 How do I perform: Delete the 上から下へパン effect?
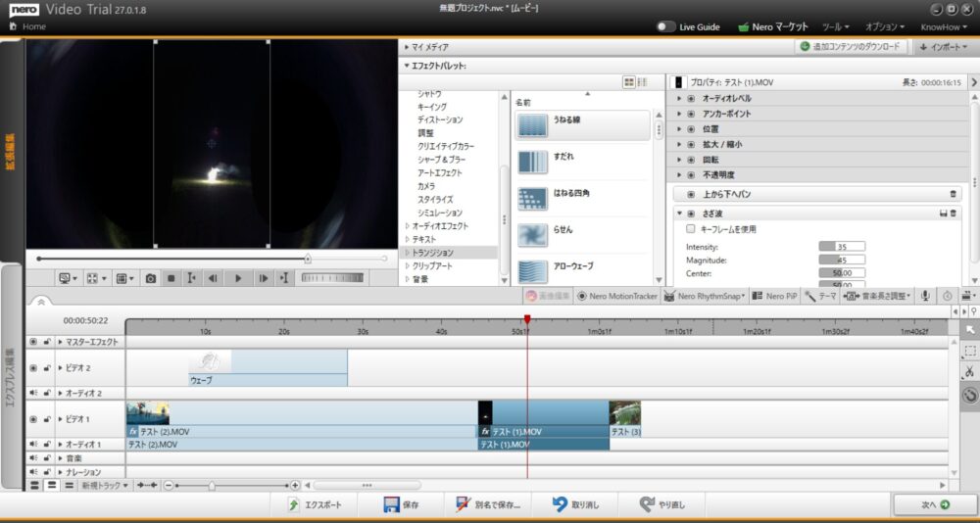coord(954,194)
